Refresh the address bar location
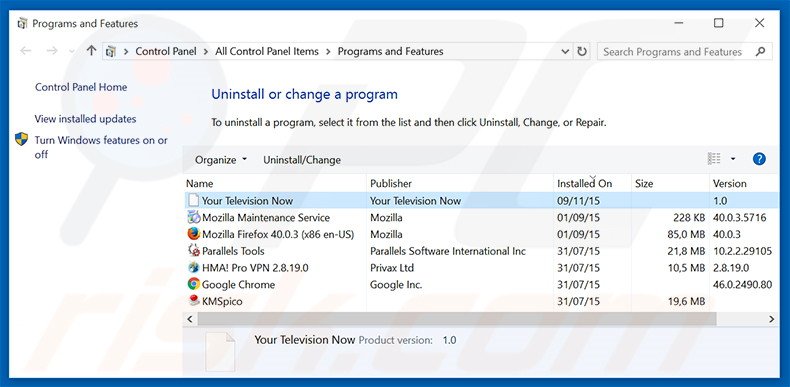790x387 pixels. pos(582,51)
